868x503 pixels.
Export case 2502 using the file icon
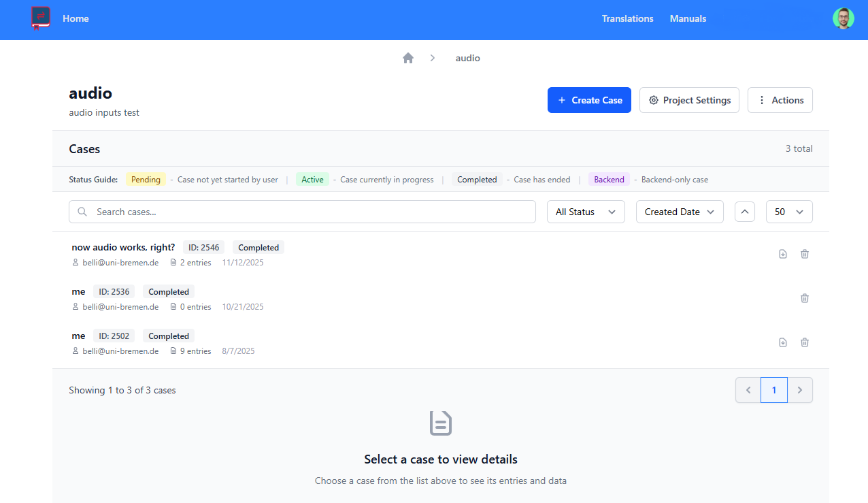tap(783, 342)
